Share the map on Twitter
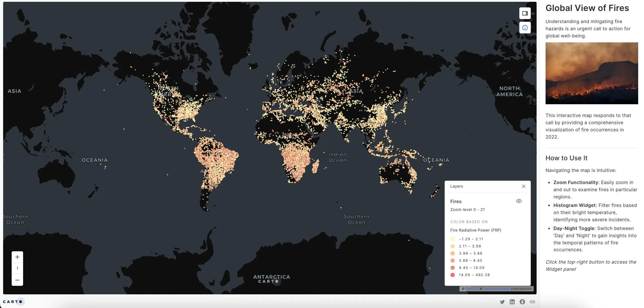 502,302
